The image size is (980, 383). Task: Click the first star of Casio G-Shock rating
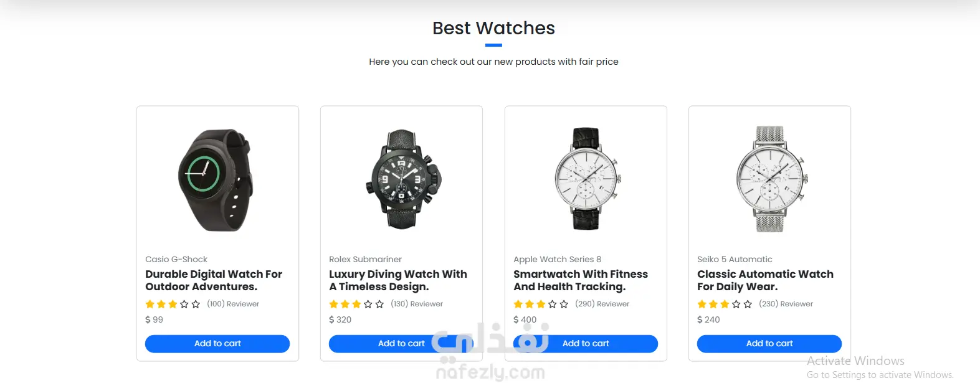point(150,304)
